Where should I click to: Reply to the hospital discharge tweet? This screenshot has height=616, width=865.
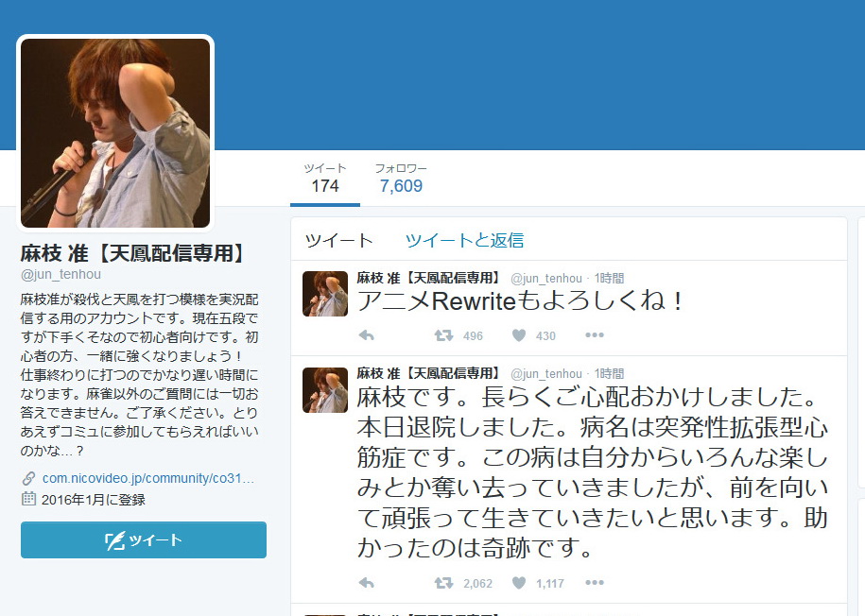click(367, 583)
